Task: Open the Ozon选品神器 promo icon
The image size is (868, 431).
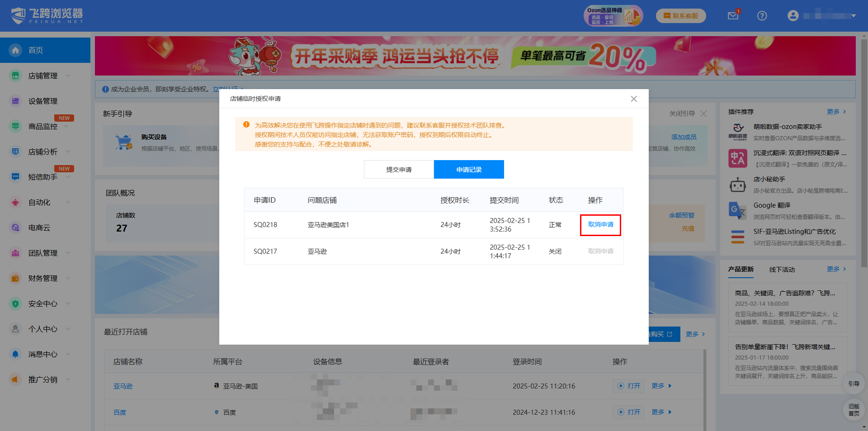Action: click(613, 16)
